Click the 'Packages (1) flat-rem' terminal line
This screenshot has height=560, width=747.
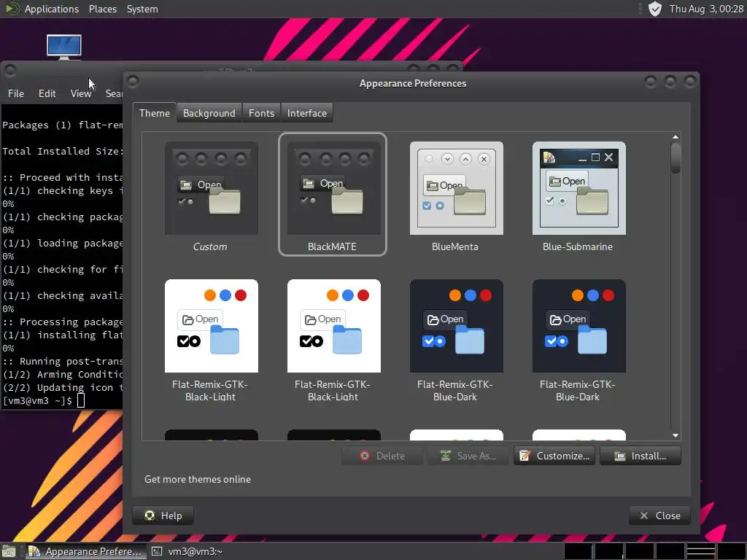pos(63,125)
